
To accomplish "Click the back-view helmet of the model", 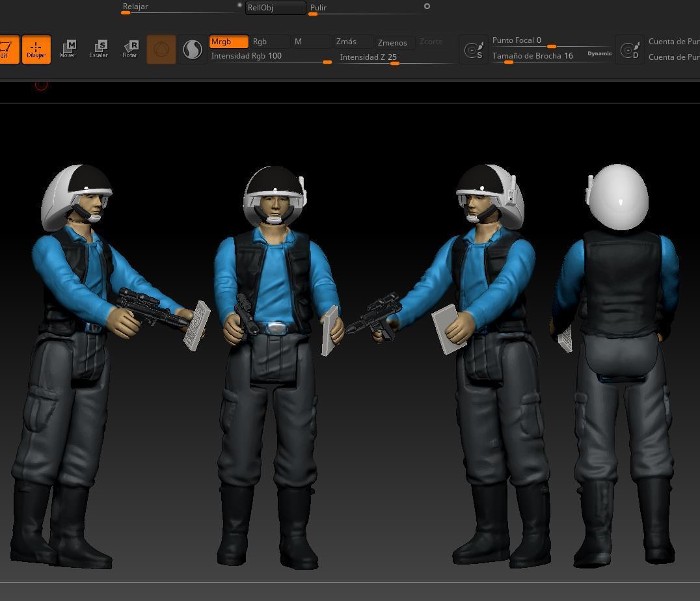I will 618,197.
